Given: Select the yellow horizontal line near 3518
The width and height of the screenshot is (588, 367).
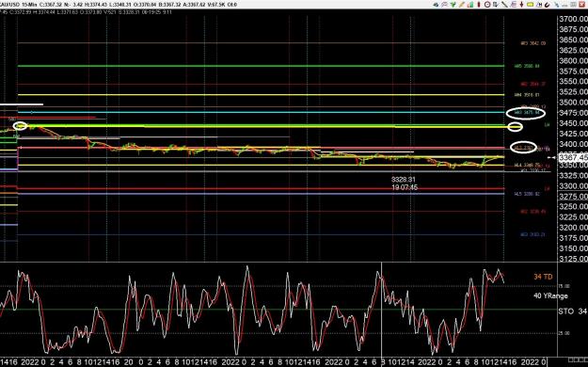Looking at the screenshot, I should tap(261, 94).
